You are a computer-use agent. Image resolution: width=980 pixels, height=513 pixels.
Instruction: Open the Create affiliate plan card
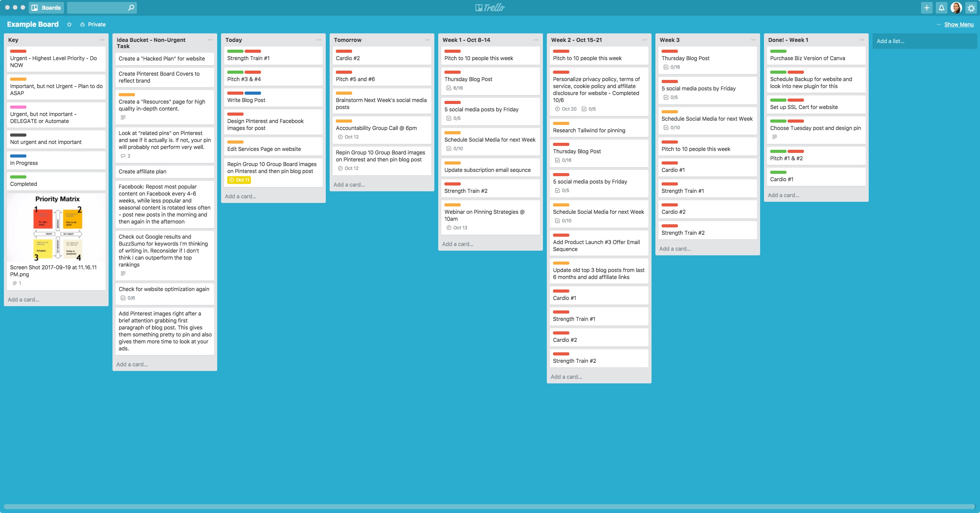(x=165, y=172)
